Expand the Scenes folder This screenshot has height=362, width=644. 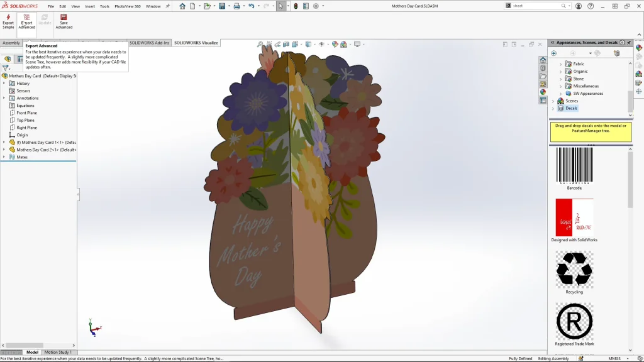click(x=553, y=101)
